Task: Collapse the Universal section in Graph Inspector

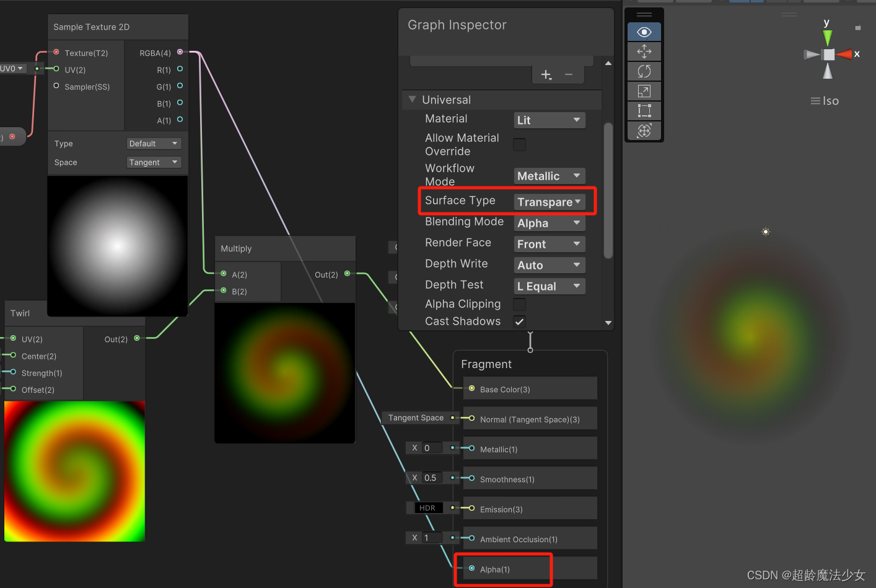Action: click(x=413, y=100)
